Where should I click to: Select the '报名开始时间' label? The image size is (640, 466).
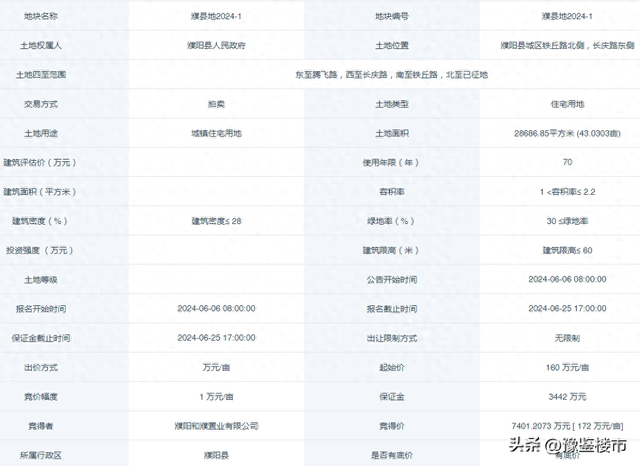(x=41, y=309)
